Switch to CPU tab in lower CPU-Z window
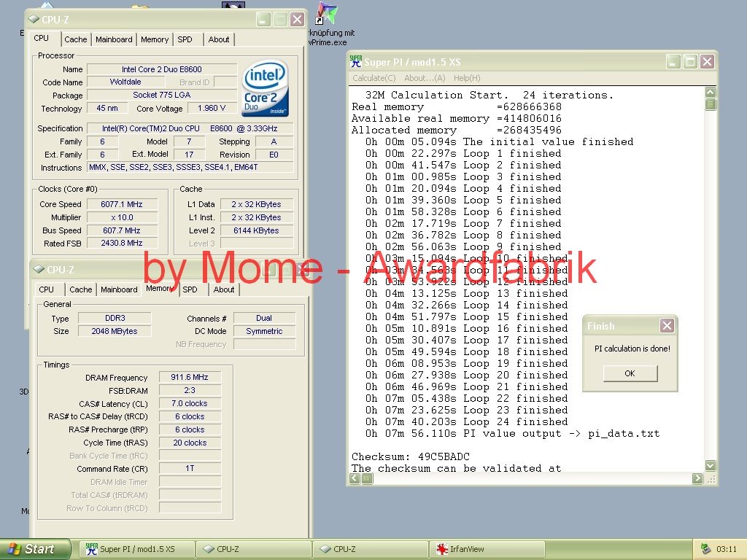The width and height of the screenshot is (747, 560). 46,289
